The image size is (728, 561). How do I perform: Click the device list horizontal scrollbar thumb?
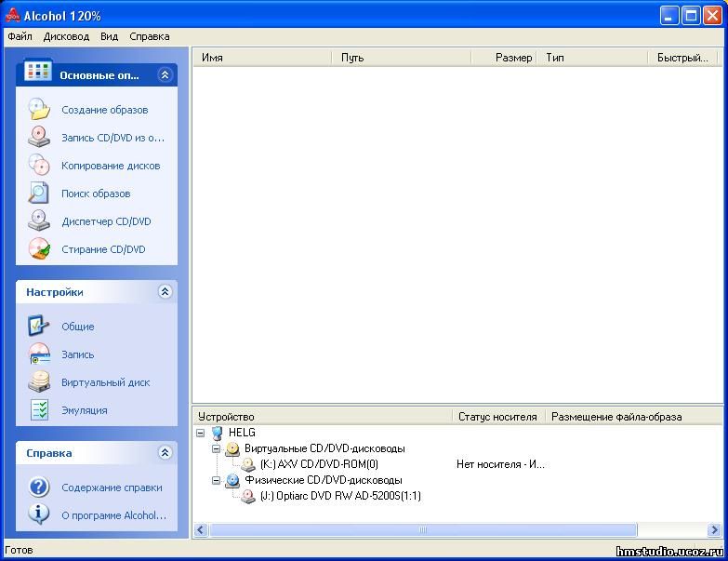pos(423,529)
